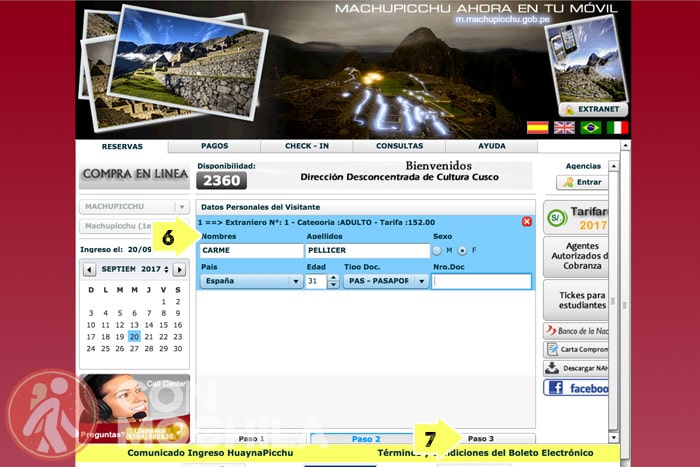Select the F sex radio button

[x=462, y=251]
